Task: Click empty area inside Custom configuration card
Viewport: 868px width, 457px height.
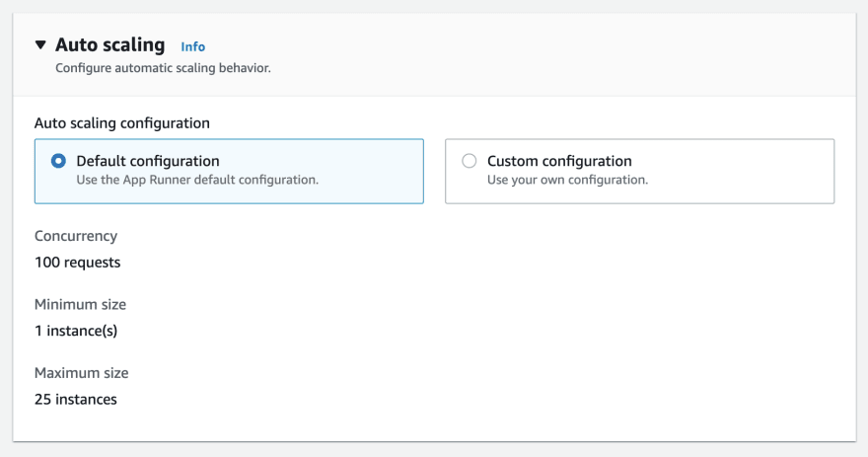Action: [742, 171]
